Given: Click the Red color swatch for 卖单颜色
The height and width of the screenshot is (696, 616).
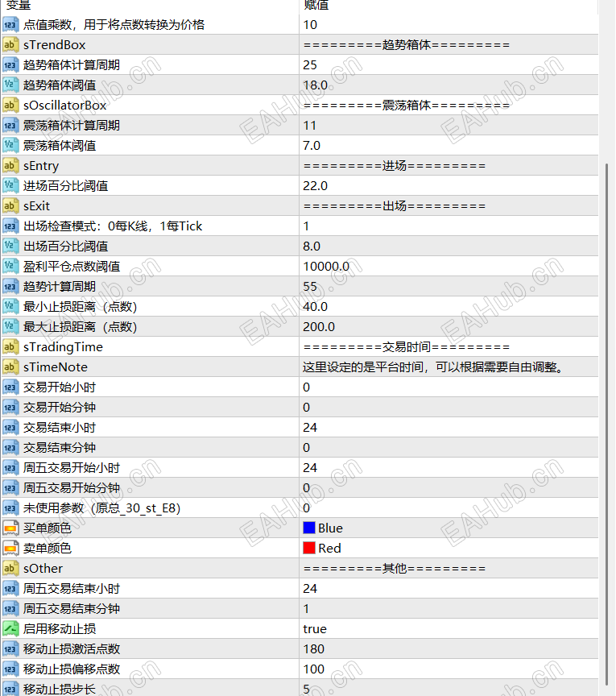Looking at the screenshot, I should pyautogui.click(x=309, y=548).
